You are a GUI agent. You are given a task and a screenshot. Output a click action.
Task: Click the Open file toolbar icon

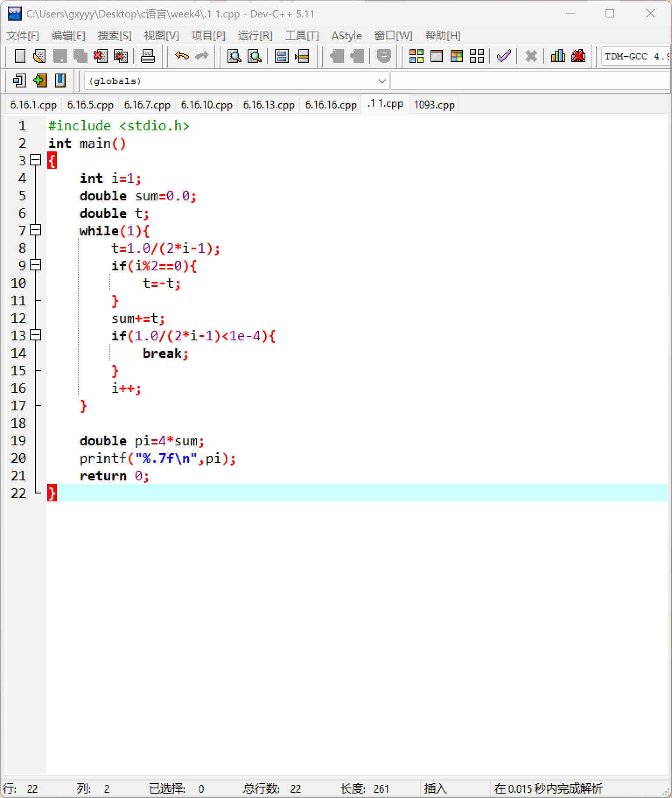coord(40,56)
